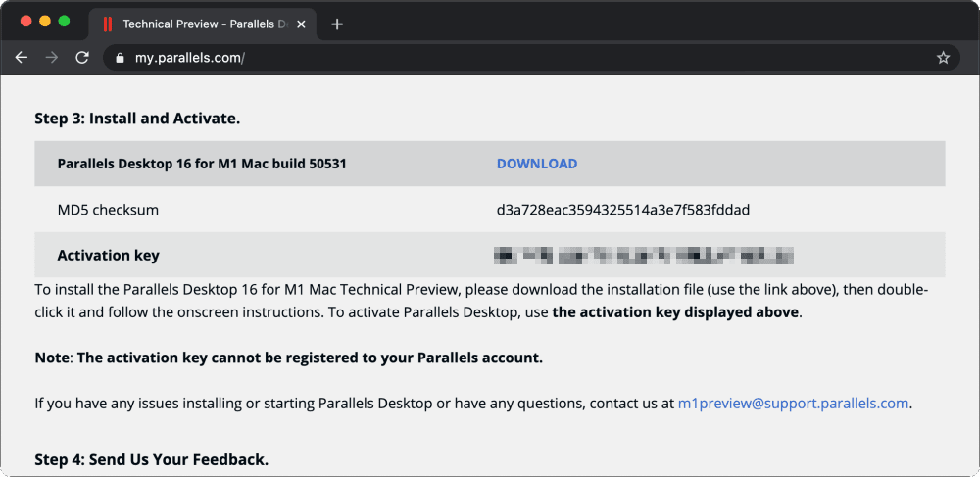Click the browser forward arrow
This screenshot has height=477, width=980.
click(x=52, y=58)
